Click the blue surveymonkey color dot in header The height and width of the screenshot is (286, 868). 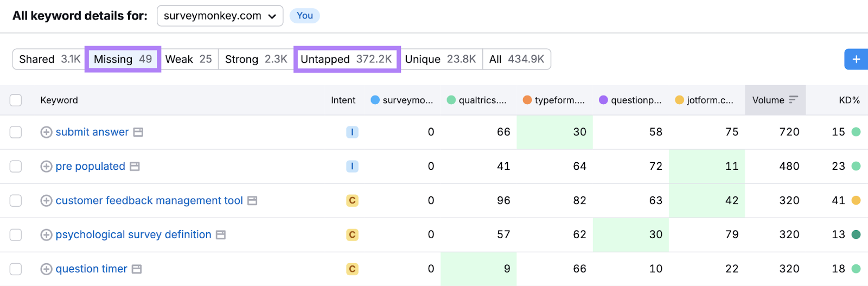(x=375, y=100)
